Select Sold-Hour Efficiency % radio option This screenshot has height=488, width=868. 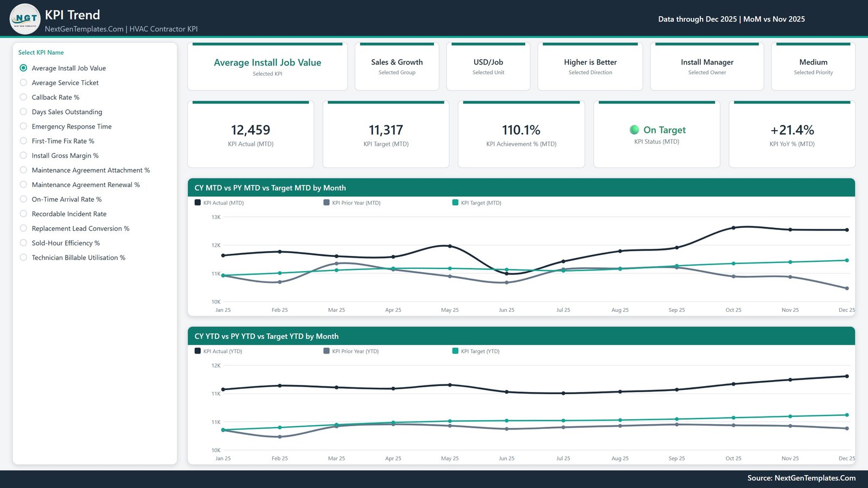click(x=23, y=243)
